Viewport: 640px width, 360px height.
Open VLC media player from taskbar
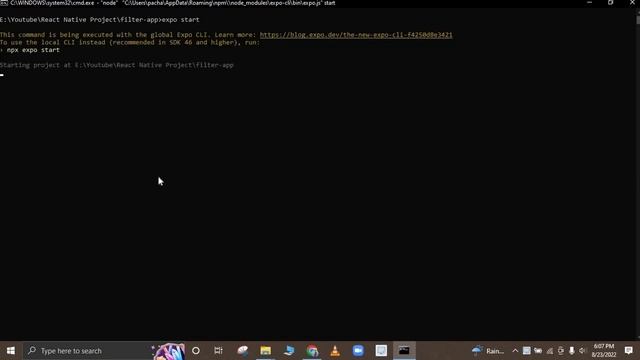point(335,351)
